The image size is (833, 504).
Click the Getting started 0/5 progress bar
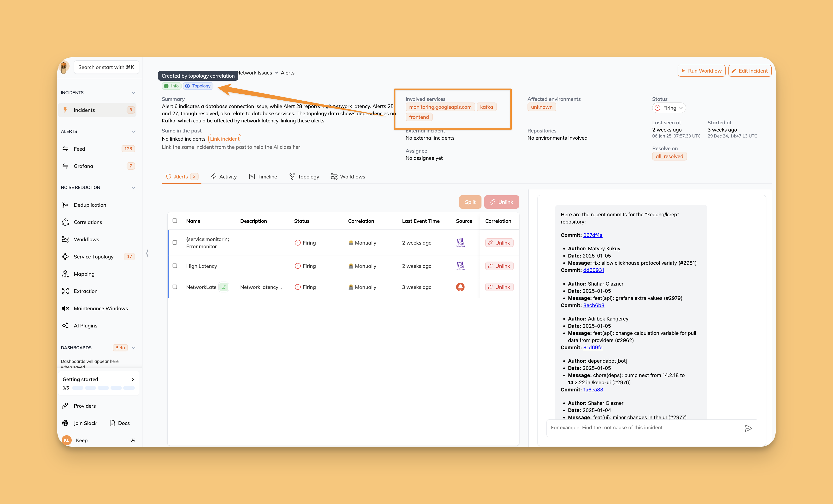tap(103, 388)
